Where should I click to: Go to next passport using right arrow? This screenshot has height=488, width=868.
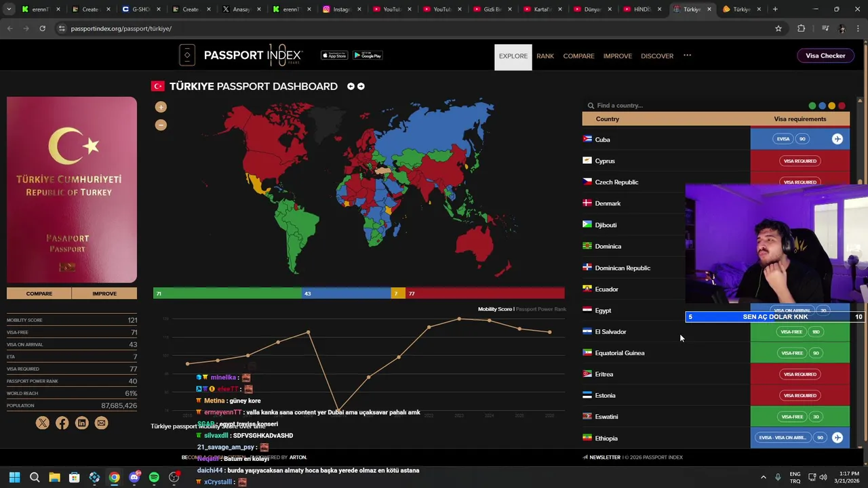click(x=361, y=87)
